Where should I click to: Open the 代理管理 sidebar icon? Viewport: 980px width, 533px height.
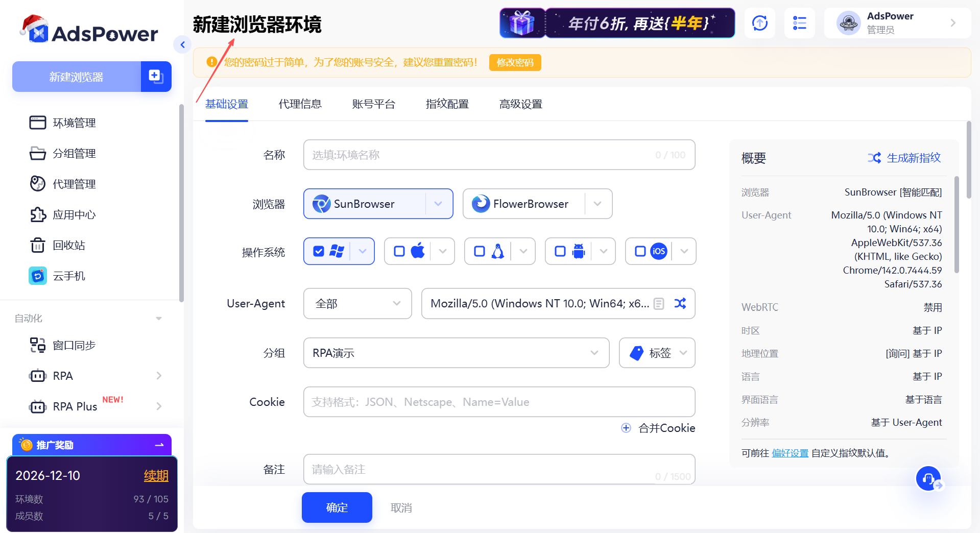[37, 184]
